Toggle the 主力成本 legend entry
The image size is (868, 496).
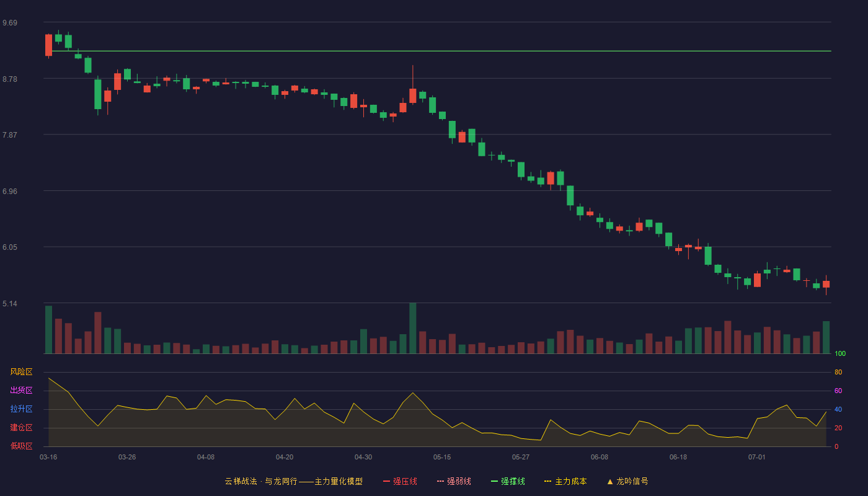(x=565, y=481)
